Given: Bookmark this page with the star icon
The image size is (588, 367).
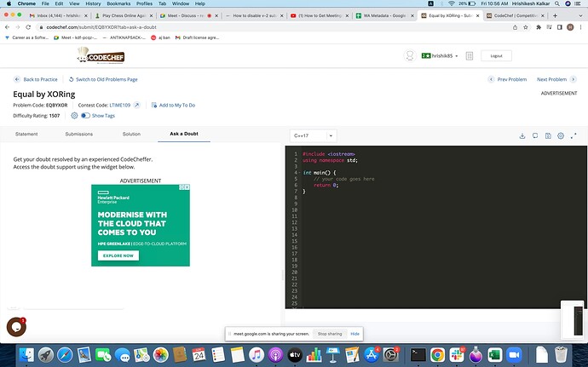Looking at the screenshot, I should coord(526,27).
